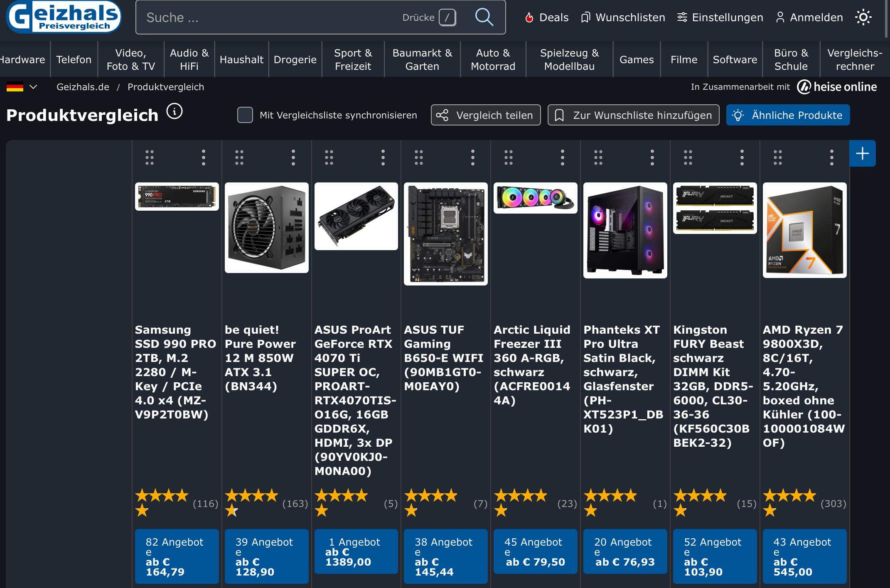Click blue plus button to add product
The image size is (890, 588).
click(862, 153)
